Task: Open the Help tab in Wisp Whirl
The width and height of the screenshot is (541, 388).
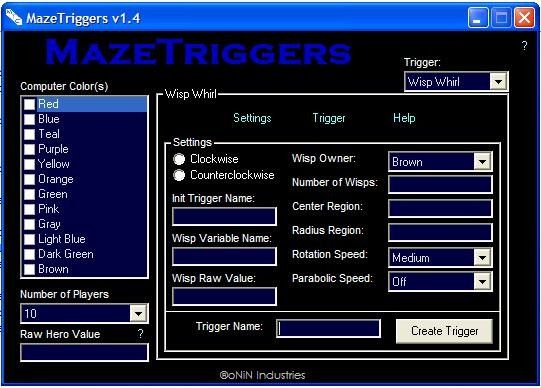Action: (404, 118)
